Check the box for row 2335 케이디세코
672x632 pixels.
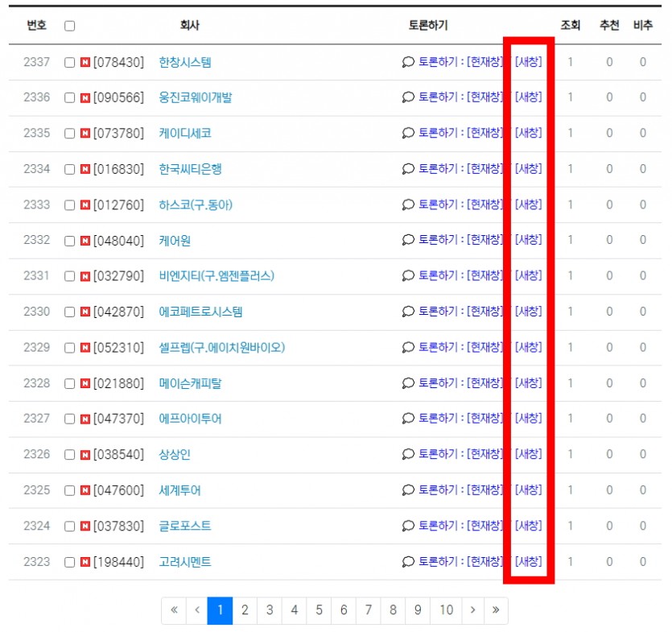(x=69, y=134)
